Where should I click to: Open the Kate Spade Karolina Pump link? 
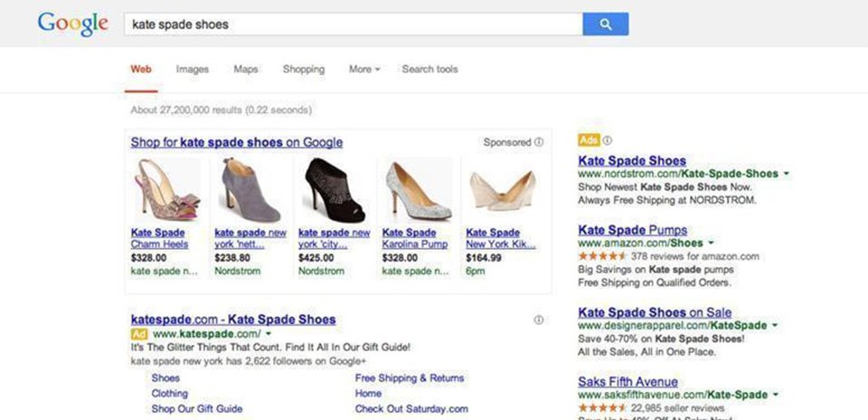coord(415,238)
